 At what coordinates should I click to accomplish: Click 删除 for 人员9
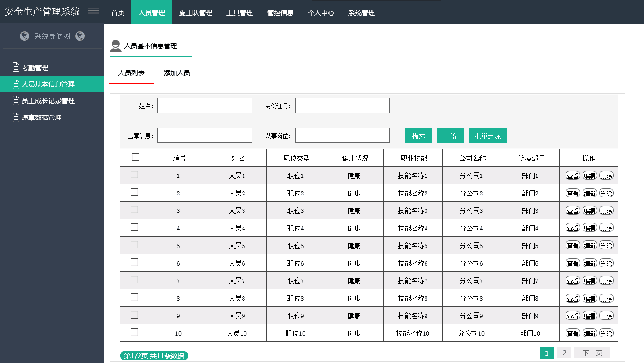[x=606, y=316]
